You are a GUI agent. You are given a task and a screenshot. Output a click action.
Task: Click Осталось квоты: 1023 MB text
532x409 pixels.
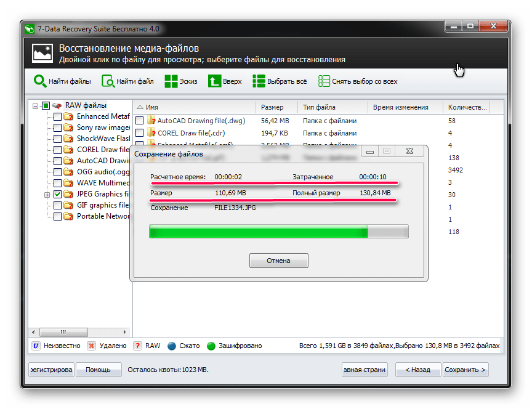[168, 370]
